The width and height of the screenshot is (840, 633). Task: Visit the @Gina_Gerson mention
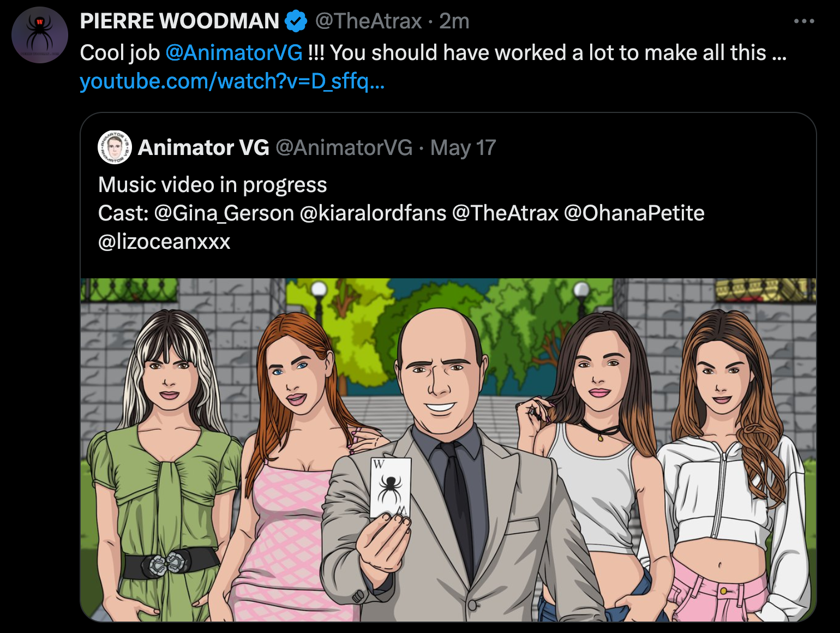(x=224, y=213)
